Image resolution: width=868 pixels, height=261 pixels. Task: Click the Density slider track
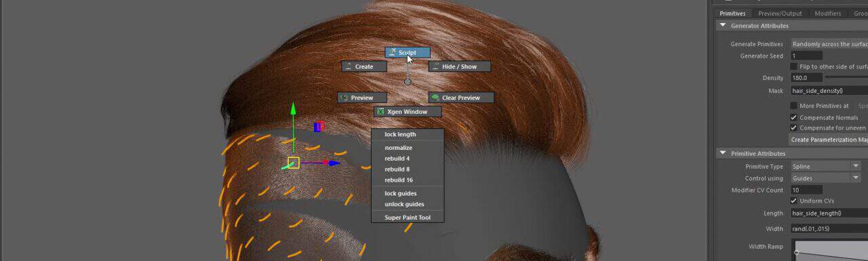(846, 78)
